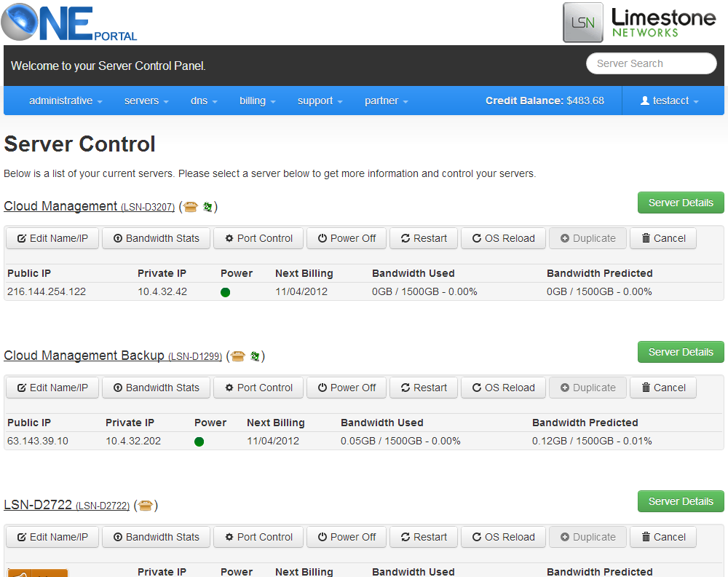
Task: Power Off server LSN-D2722
Action: click(347, 537)
